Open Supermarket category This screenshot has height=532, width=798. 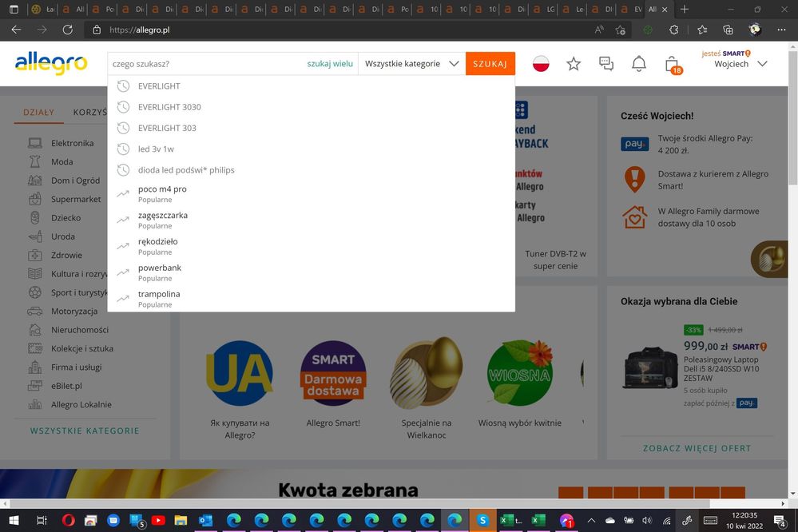click(x=76, y=199)
